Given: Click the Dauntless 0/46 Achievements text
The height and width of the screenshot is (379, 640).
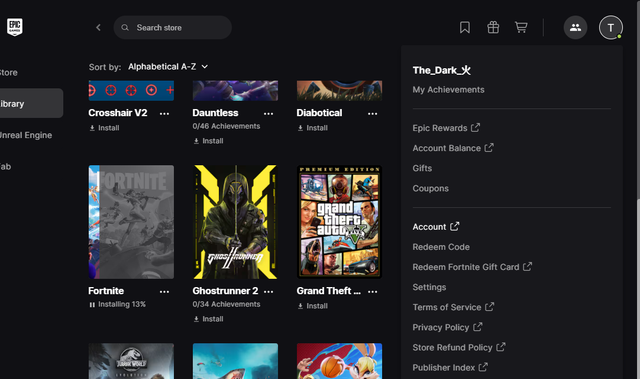Looking at the screenshot, I should 226,126.
